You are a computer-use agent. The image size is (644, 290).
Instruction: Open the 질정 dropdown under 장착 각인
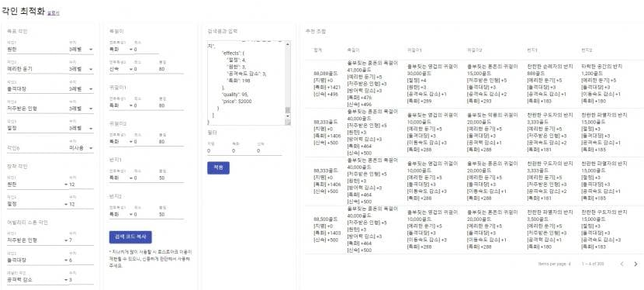[37, 204]
